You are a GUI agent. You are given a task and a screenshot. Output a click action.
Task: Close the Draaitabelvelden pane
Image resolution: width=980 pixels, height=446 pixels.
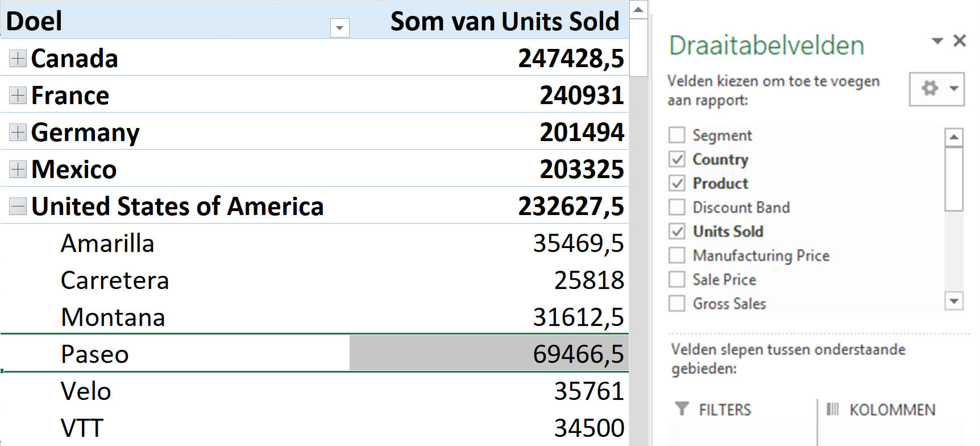click(x=960, y=41)
